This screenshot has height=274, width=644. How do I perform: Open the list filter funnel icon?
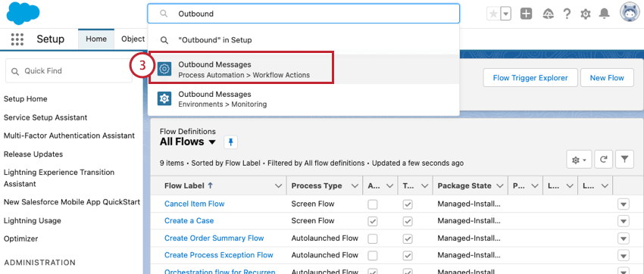pyautogui.click(x=625, y=159)
